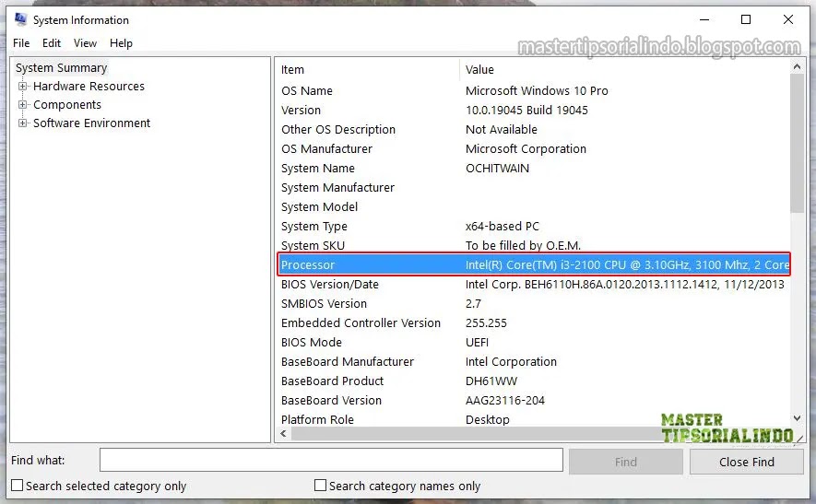
Task: Select System Summary in the tree
Action: tap(62, 67)
